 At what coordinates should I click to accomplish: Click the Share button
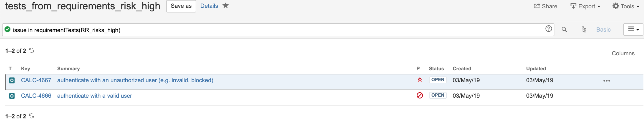[x=545, y=6]
